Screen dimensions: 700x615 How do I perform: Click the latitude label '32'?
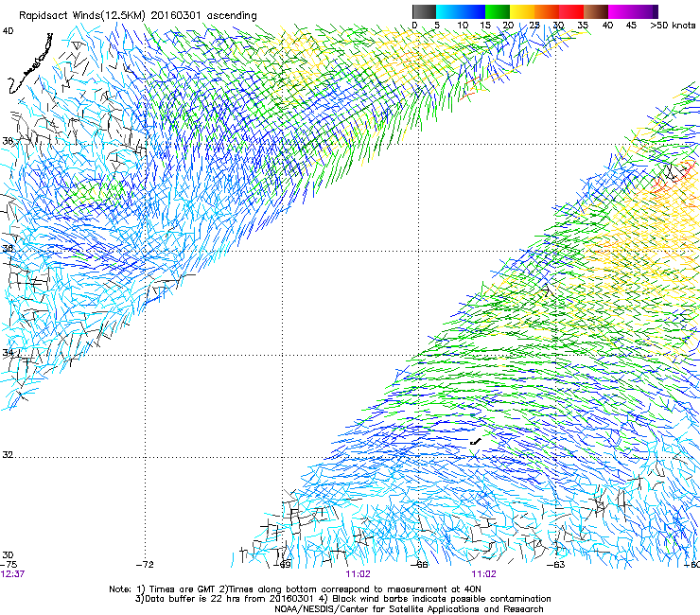click(x=8, y=455)
